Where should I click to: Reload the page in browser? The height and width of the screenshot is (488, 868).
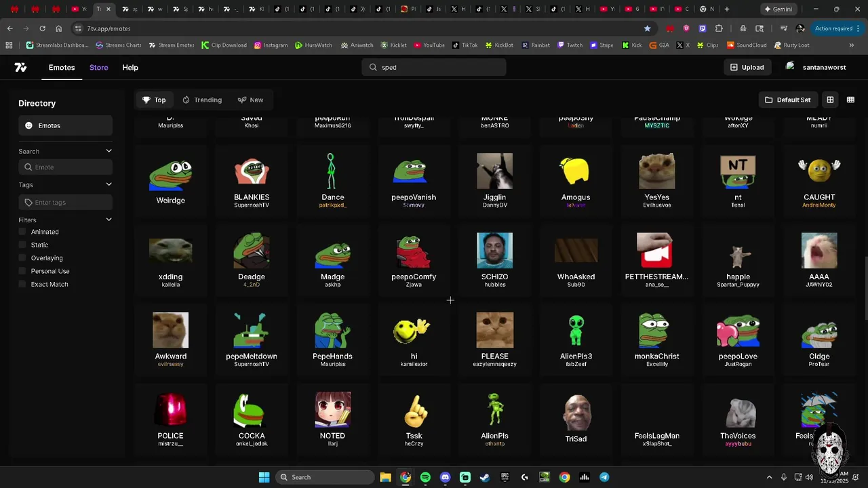[42, 28]
